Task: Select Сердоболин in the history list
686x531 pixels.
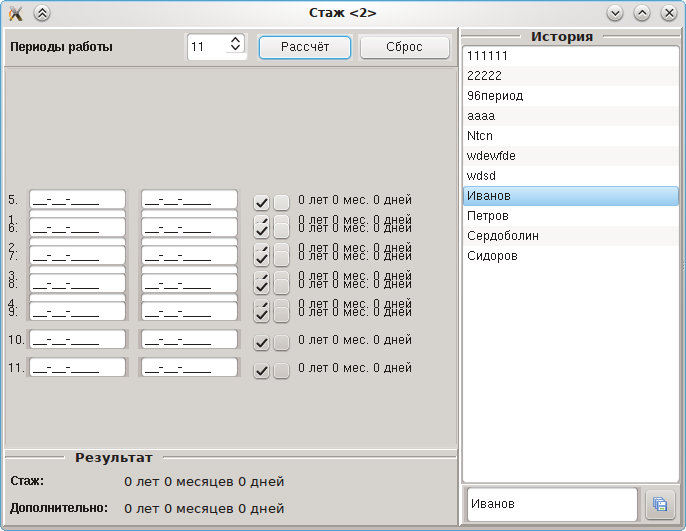Action: click(570, 236)
